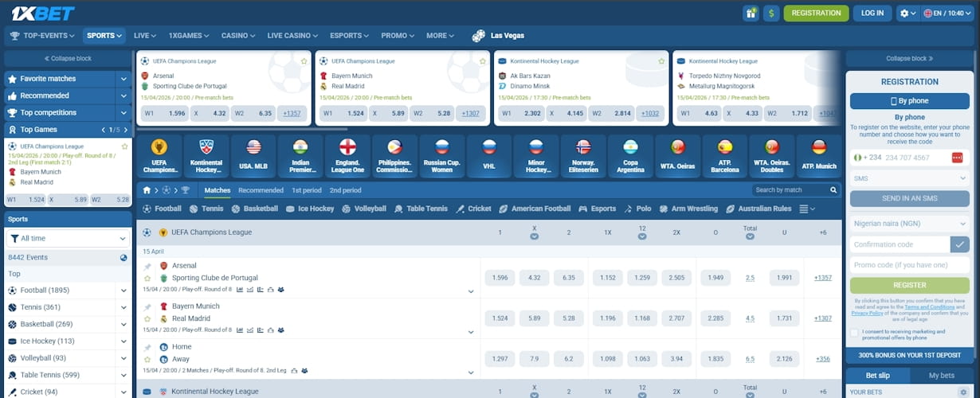Open the TOP-EVENTS menu

(43, 36)
